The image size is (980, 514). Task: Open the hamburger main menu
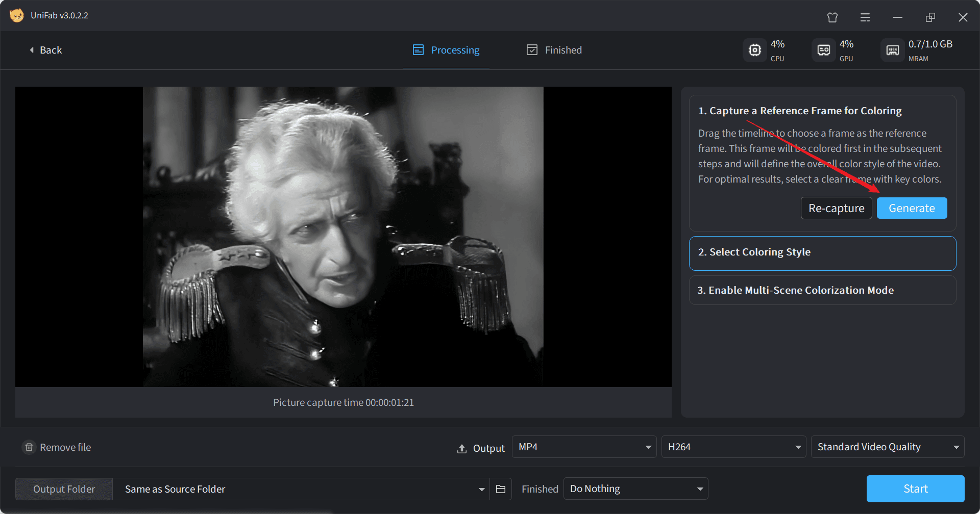[x=865, y=17]
